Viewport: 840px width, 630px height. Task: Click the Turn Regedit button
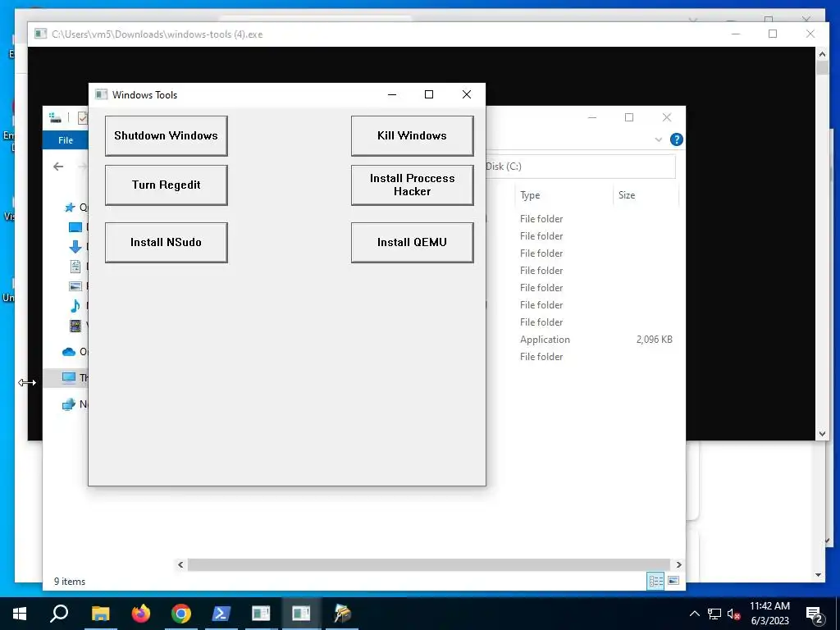[166, 185]
